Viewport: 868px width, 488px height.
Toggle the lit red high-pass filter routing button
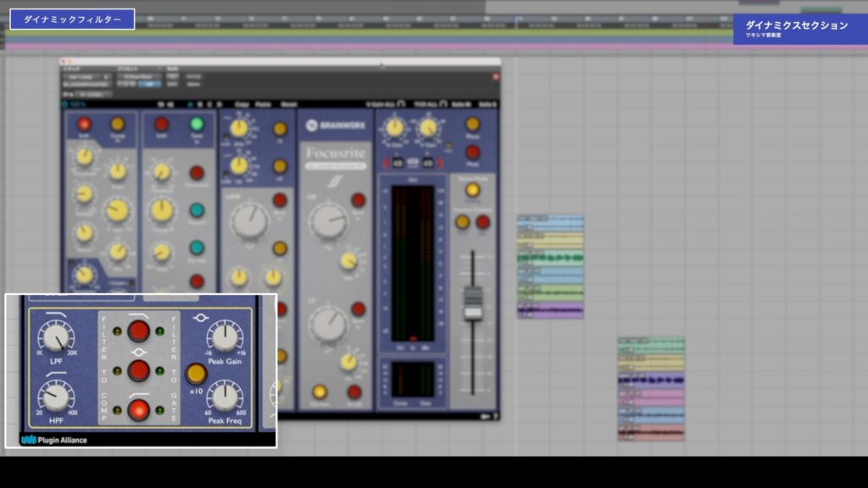[x=138, y=410]
